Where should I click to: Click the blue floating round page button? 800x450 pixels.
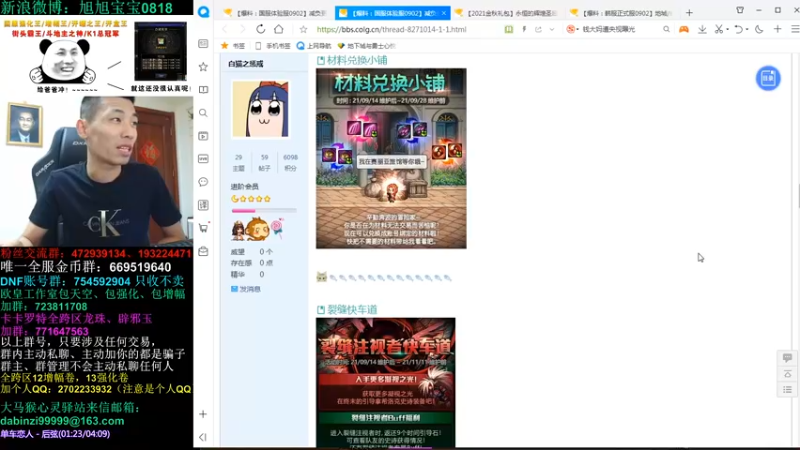pyautogui.click(x=768, y=78)
